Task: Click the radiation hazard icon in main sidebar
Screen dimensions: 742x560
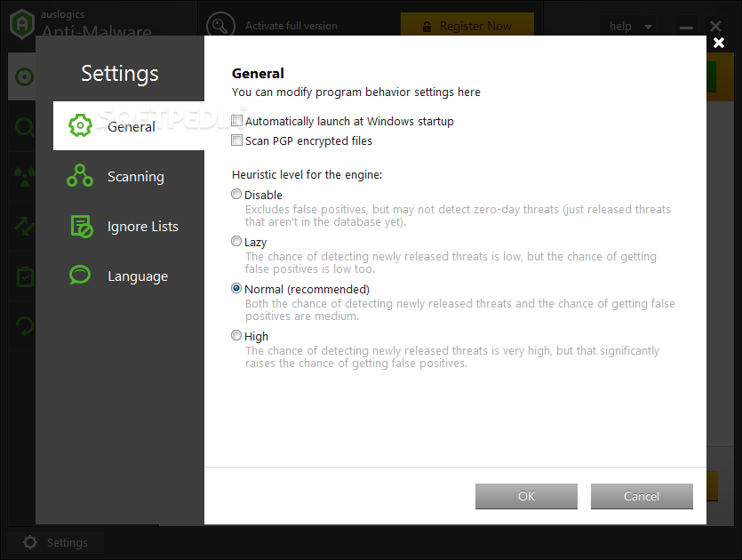Action: (24, 177)
